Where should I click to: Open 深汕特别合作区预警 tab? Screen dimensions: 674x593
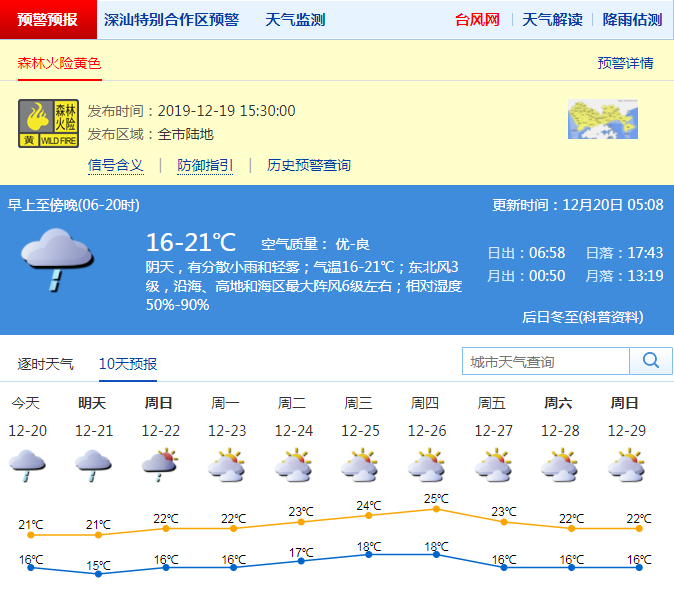coord(171,19)
